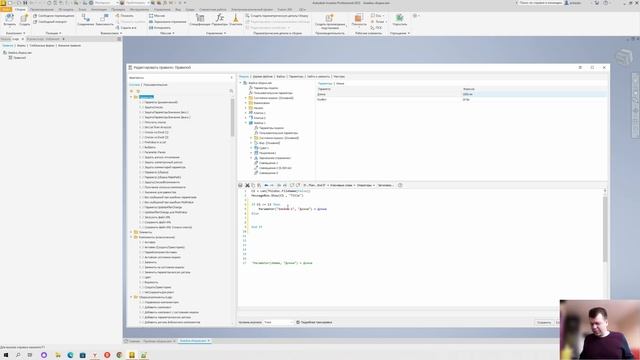Screen dimensions: 640x360
Task: Click the Сохранить button in rule editor
Action: [544, 322]
